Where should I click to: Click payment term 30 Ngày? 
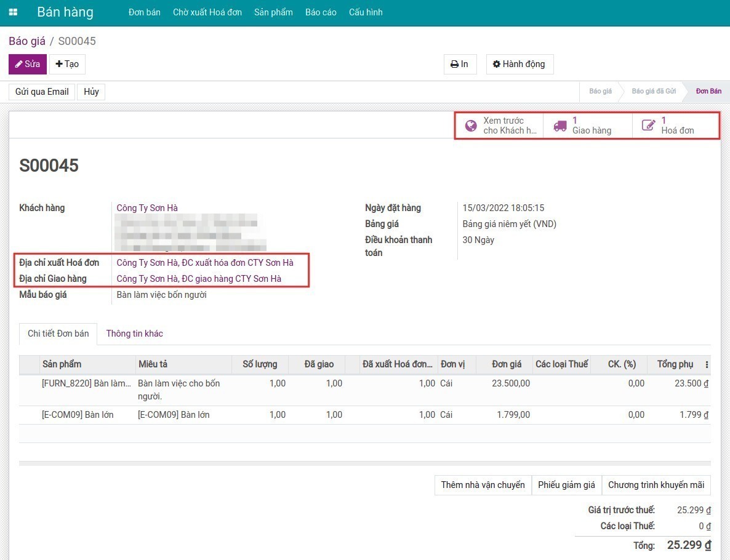[x=478, y=240]
